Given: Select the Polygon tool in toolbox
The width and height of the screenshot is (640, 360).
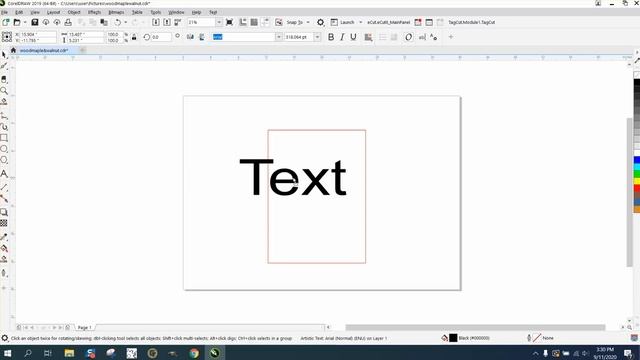Looking at the screenshot, I should point(4,160).
